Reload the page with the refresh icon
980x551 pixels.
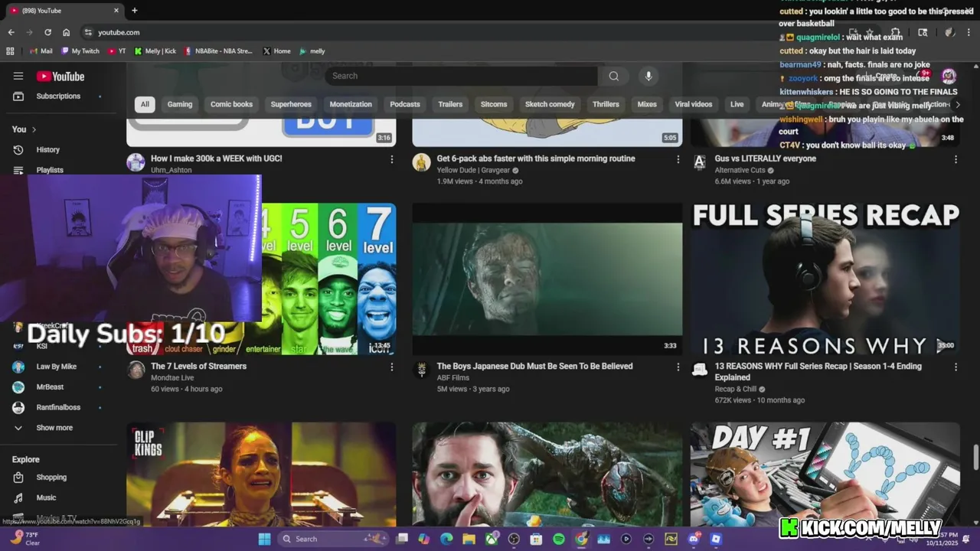click(47, 32)
